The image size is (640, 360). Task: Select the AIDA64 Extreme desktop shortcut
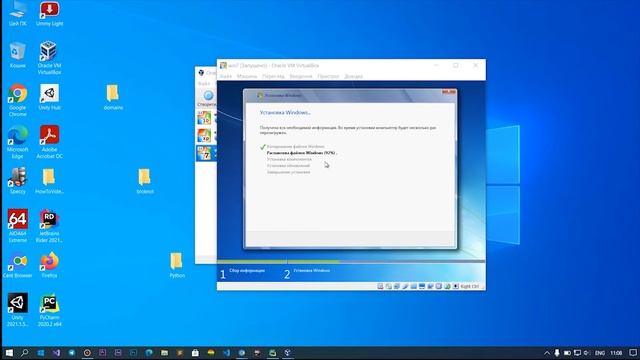pos(18,226)
